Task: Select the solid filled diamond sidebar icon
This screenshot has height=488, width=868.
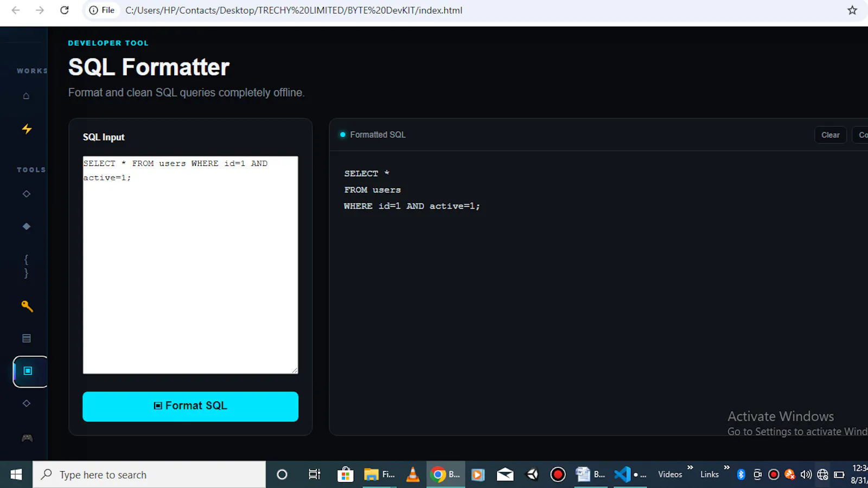Action: click(26, 226)
